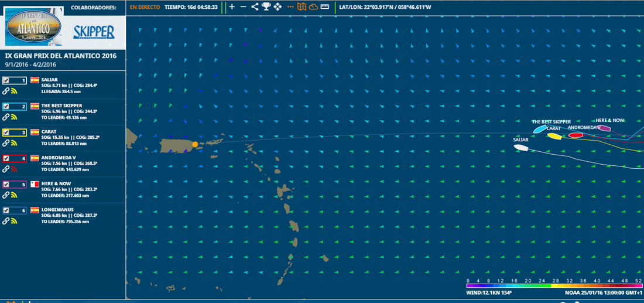644x303 pixels.
Task: Open the SKIPPER sponsor logo link
Action: click(94, 32)
